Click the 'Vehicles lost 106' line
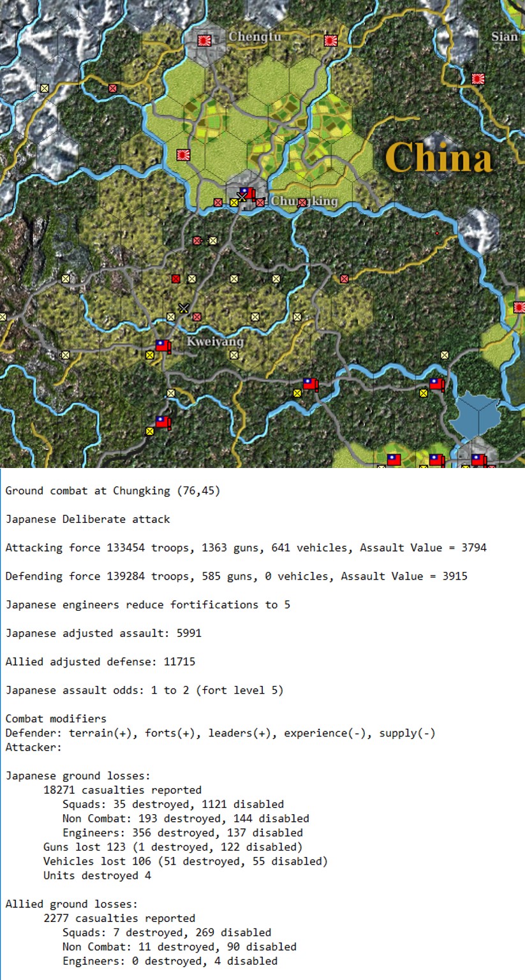525x980 pixels. (x=186, y=861)
